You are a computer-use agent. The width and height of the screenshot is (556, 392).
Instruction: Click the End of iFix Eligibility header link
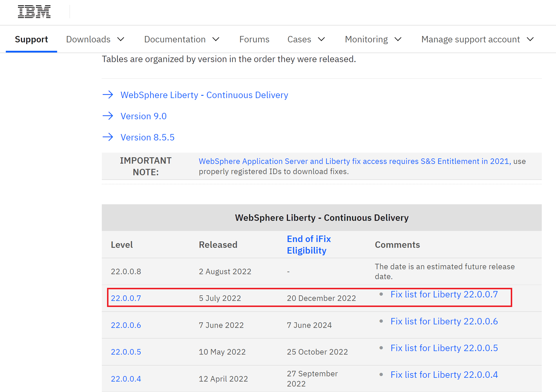(309, 245)
